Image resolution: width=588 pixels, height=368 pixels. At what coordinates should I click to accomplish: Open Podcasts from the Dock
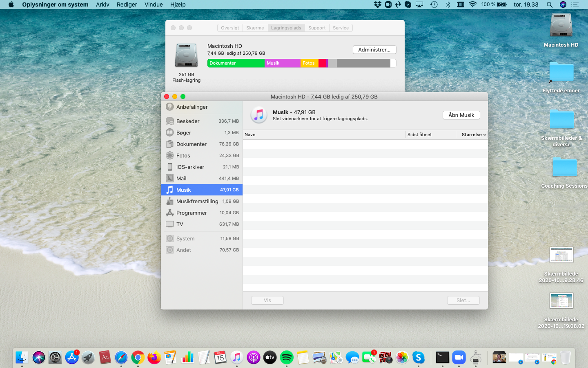pos(253,357)
